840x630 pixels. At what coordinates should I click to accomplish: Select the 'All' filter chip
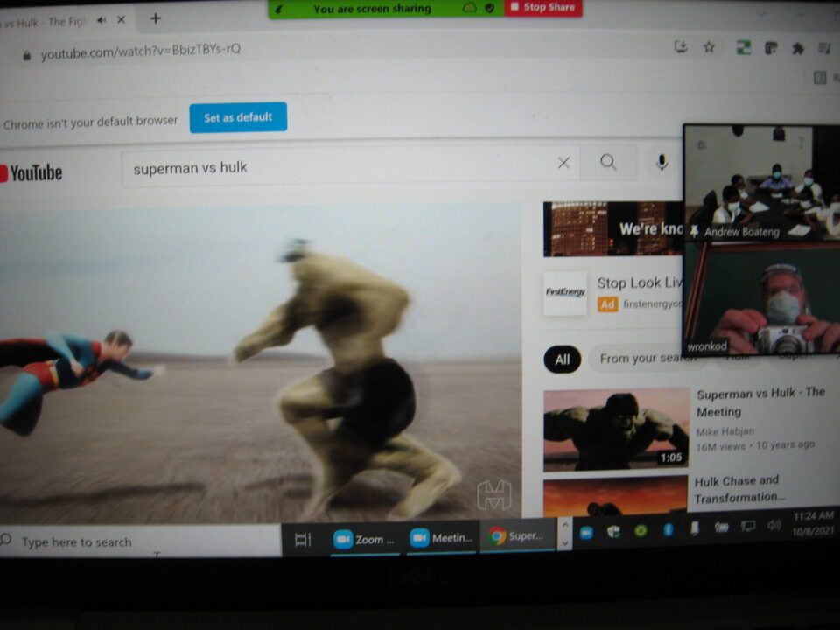562,359
